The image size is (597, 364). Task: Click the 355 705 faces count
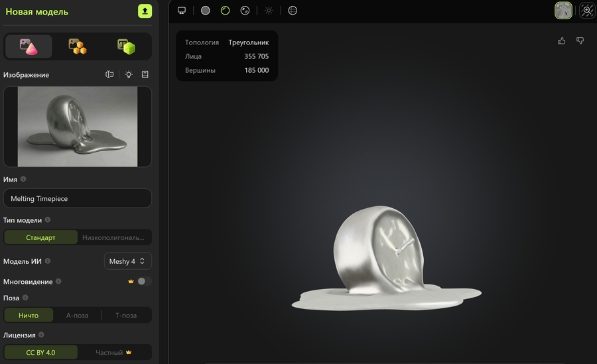[257, 56]
